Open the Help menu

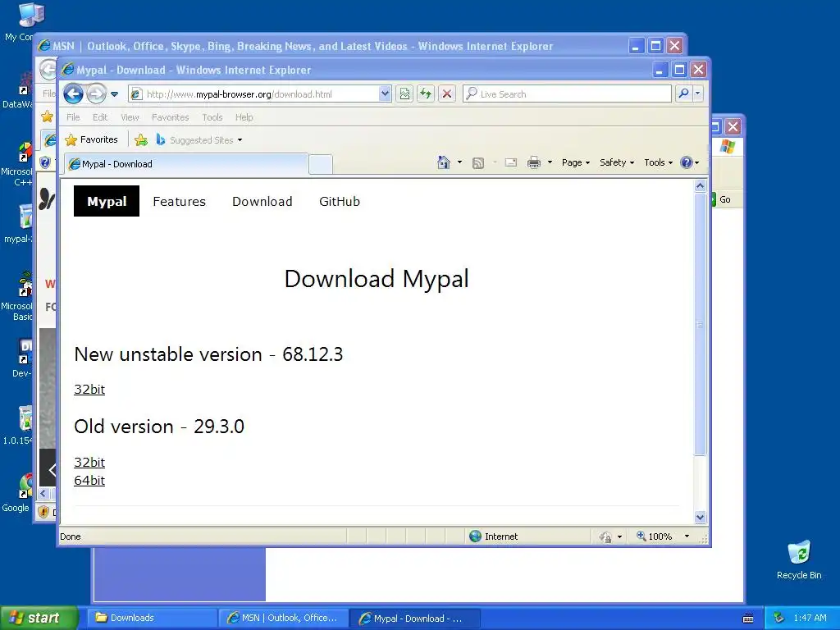click(244, 117)
